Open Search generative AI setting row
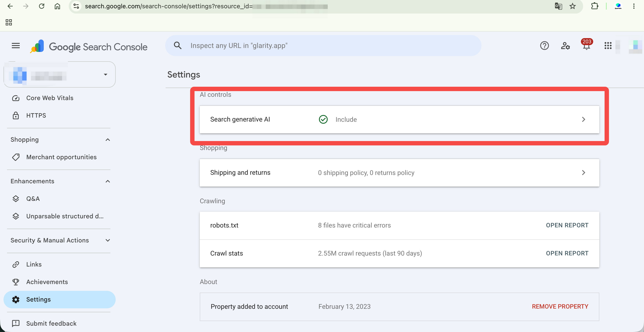This screenshot has width=644, height=332. 399,120
